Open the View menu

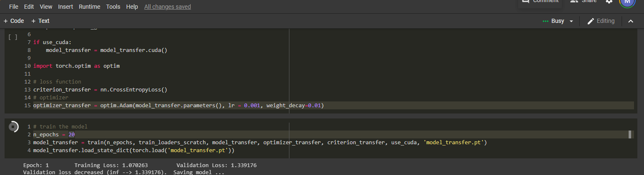tap(46, 7)
